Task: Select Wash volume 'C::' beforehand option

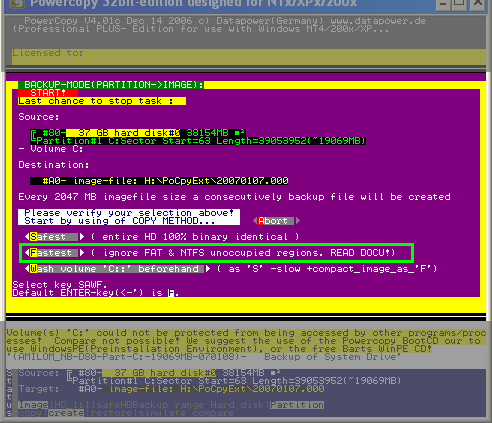Action: click(117, 269)
